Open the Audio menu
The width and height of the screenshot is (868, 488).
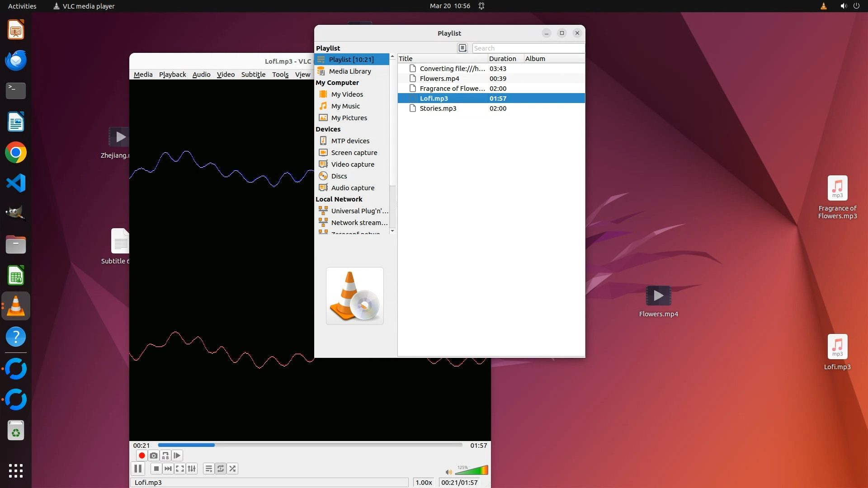pyautogui.click(x=201, y=75)
